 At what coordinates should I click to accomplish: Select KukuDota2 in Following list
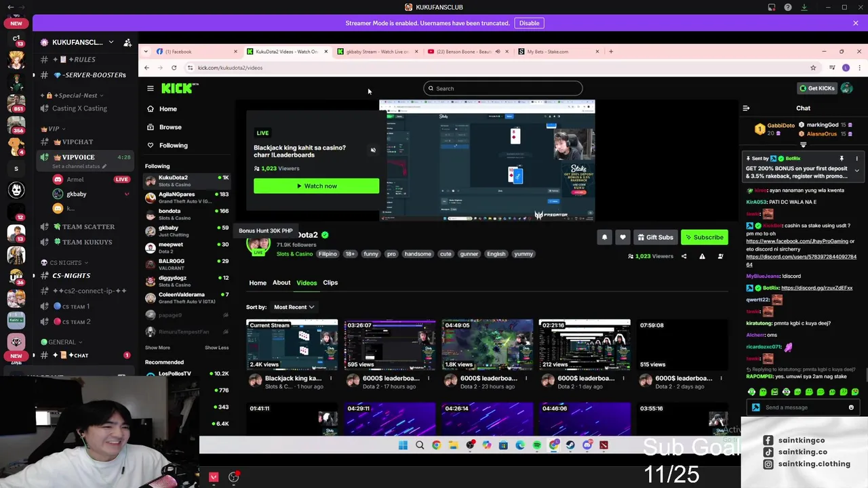pos(186,180)
